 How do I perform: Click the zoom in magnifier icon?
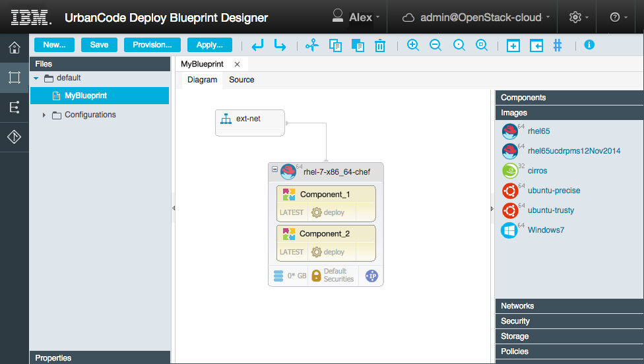(413, 45)
